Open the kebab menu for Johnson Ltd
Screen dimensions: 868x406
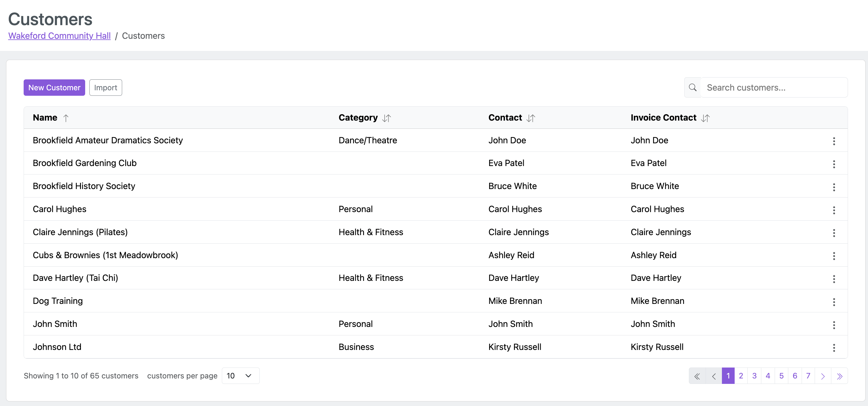[834, 348]
